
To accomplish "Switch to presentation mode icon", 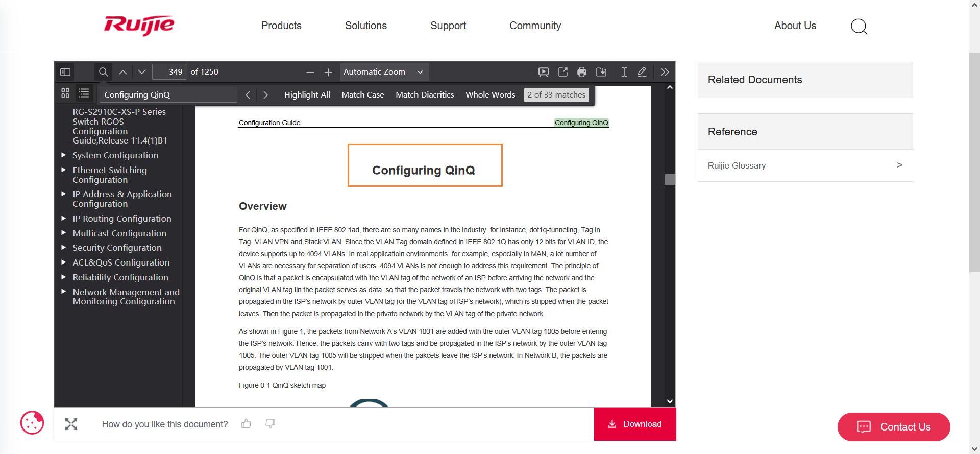I will [x=544, y=72].
